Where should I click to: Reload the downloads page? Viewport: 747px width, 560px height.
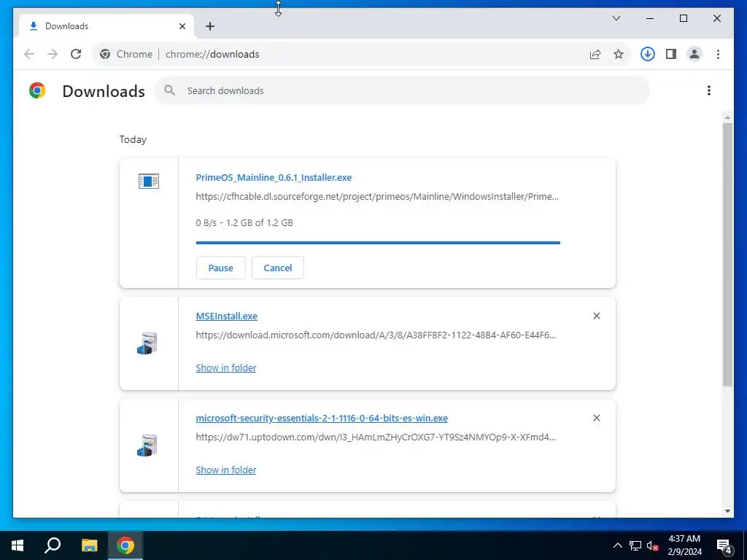(76, 54)
